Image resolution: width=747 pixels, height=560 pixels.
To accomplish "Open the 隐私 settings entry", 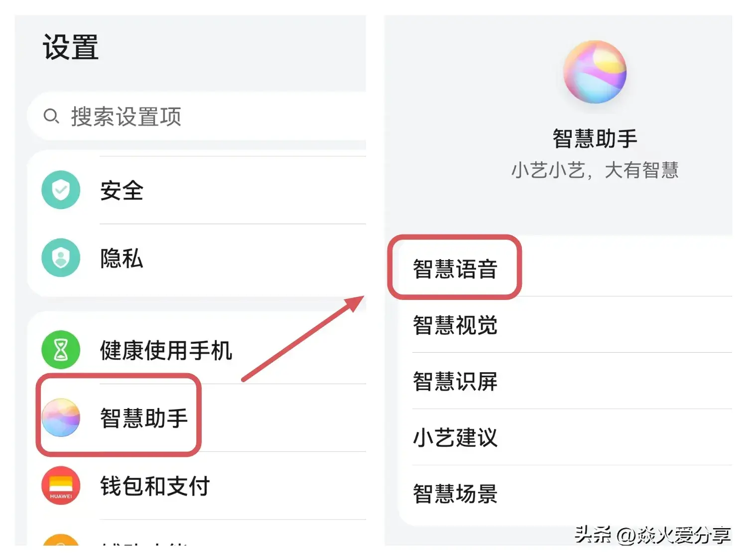I will click(x=122, y=258).
